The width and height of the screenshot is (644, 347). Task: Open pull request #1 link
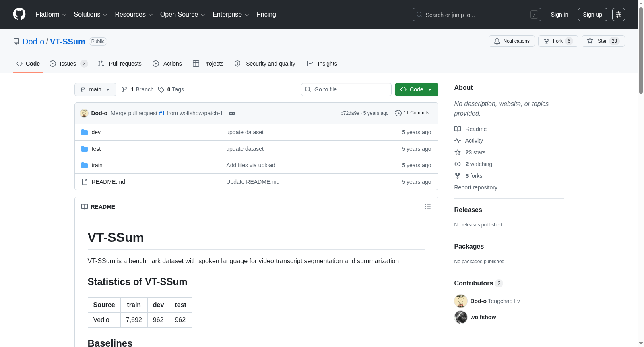(162, 113)
